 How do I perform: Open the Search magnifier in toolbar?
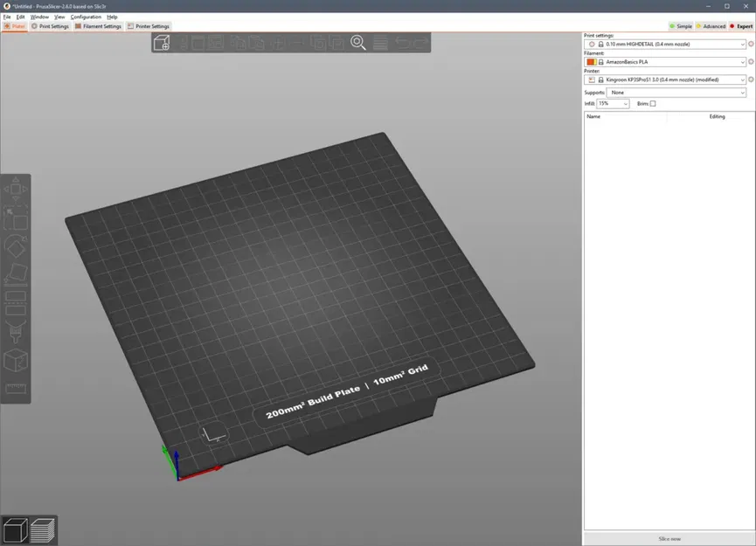point(358,43)
